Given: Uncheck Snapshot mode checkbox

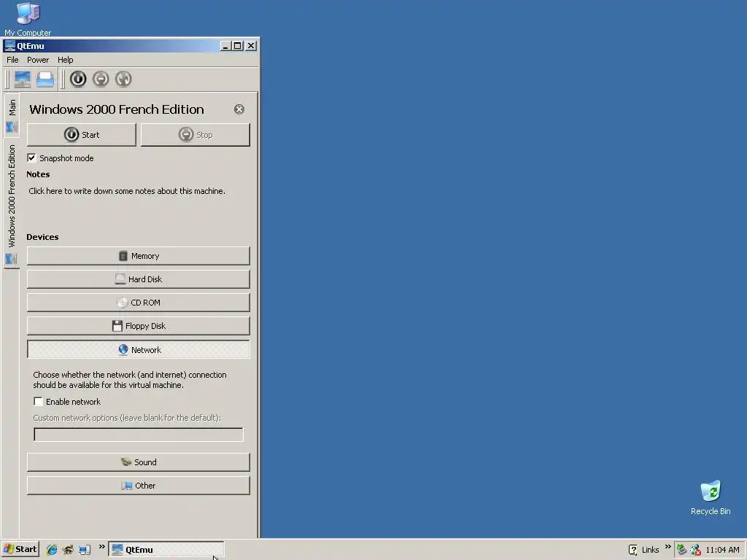Looking at the screenshot, I should coord(31,157).
